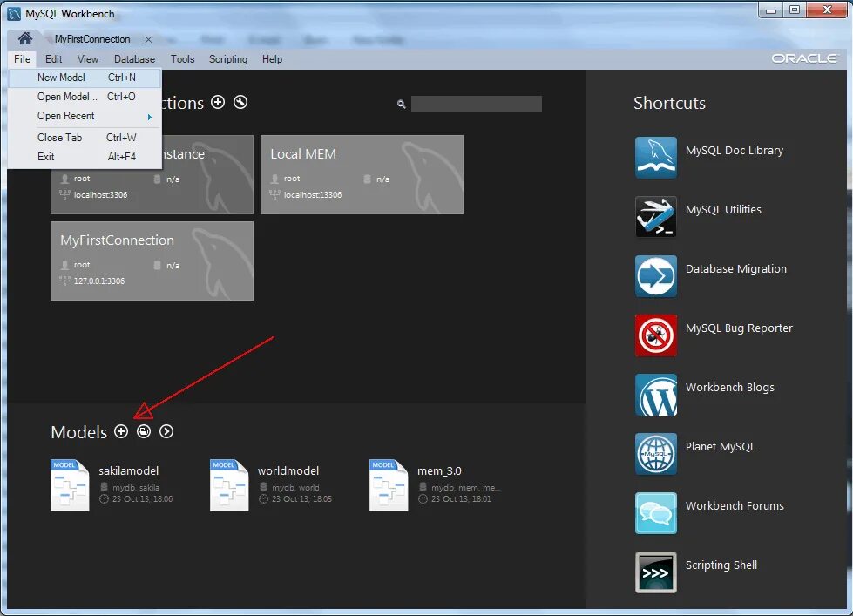Switch to the MyFirstConnection tab
This screenshot has width=853, height=616.
92,39
